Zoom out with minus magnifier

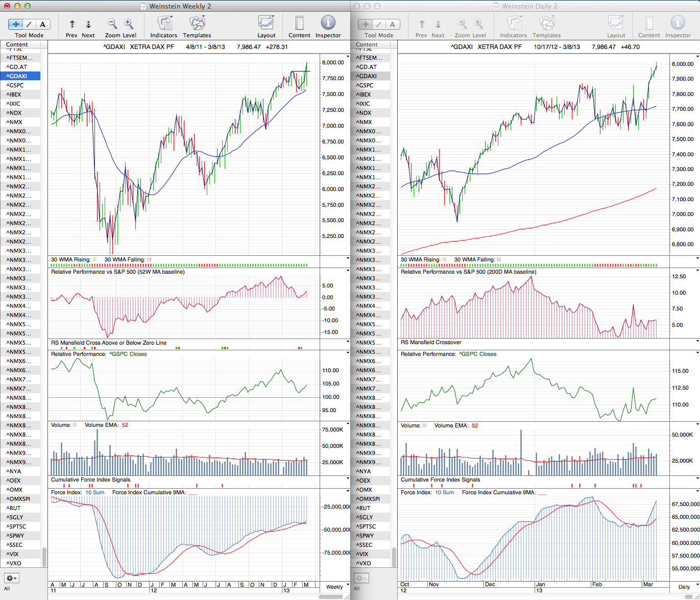point(112,23)
